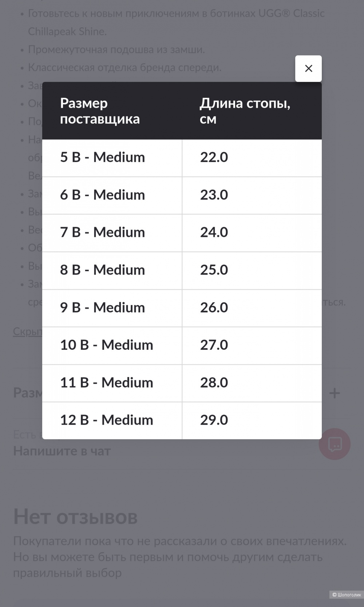Expand the size section plus icon
Viewport: 364px width, 607px height.
(335, 393)
